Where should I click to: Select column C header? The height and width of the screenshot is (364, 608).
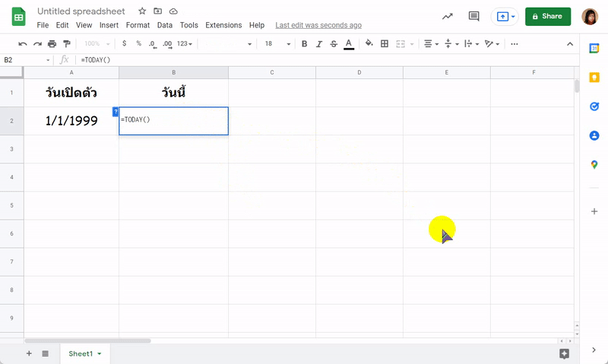point(272,72)
